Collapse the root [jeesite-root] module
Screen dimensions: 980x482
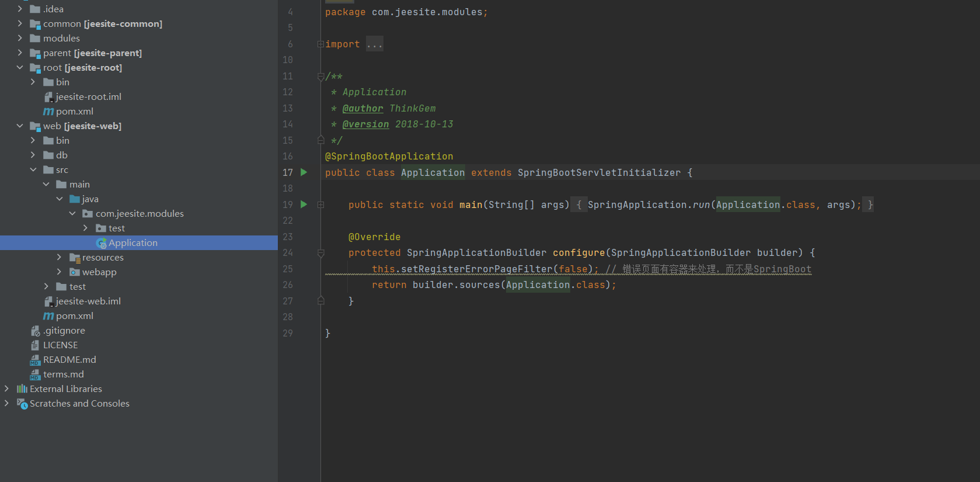coord(20,67)
